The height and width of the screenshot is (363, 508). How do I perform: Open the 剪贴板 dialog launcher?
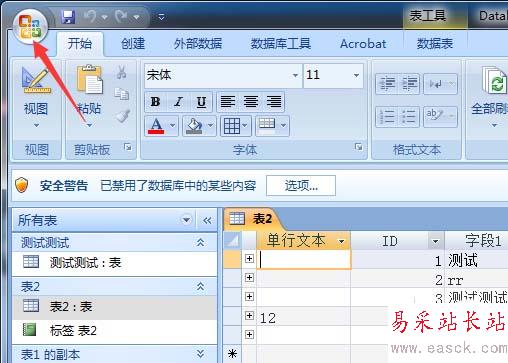point(128,147)
